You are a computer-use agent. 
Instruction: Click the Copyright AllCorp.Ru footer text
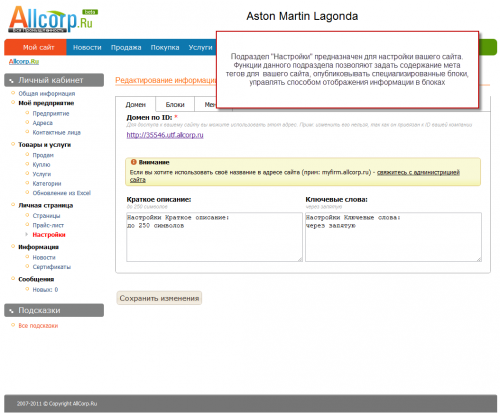pos(57,403)
